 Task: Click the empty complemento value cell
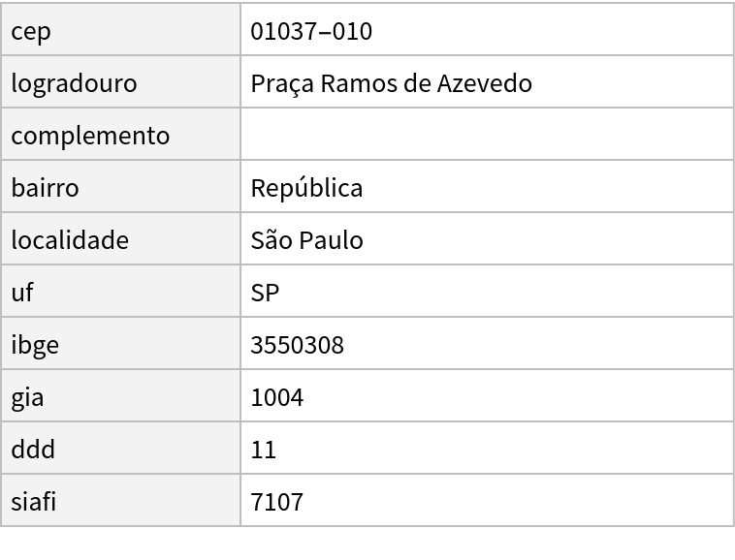[485, 135]
